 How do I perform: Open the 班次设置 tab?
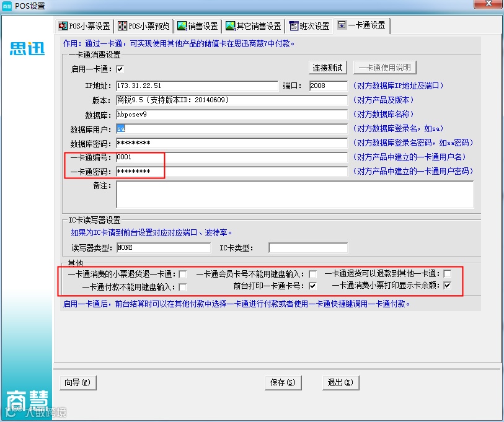point(309,26)
